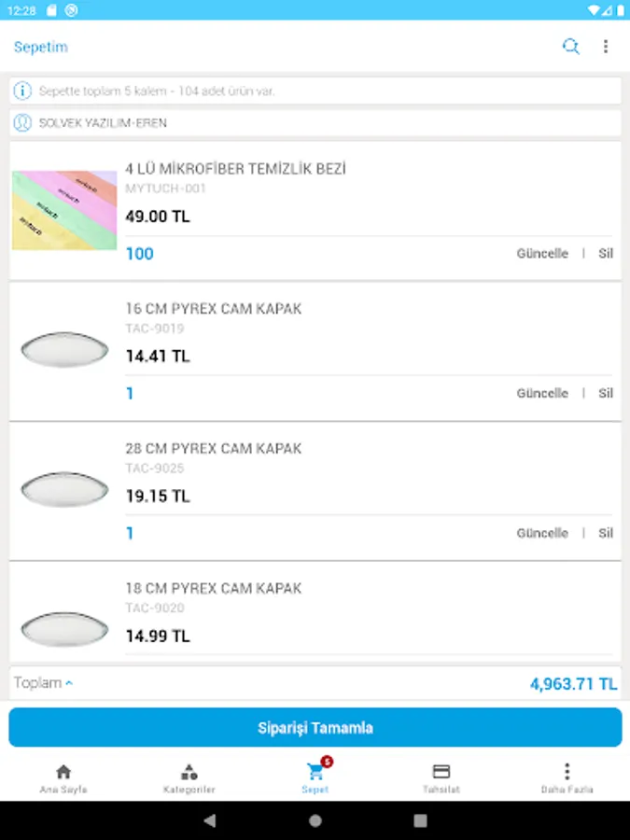Open the Sepet cart tab
The height and width of the screenshot is (840, 630).
click(315, 778)
